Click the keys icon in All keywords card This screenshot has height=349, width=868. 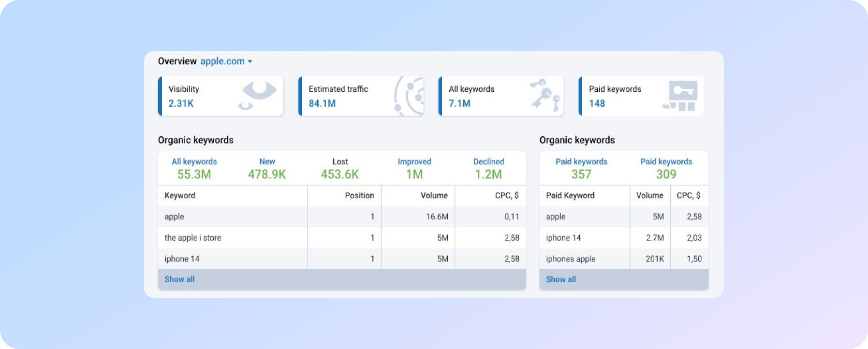(545, 95)
